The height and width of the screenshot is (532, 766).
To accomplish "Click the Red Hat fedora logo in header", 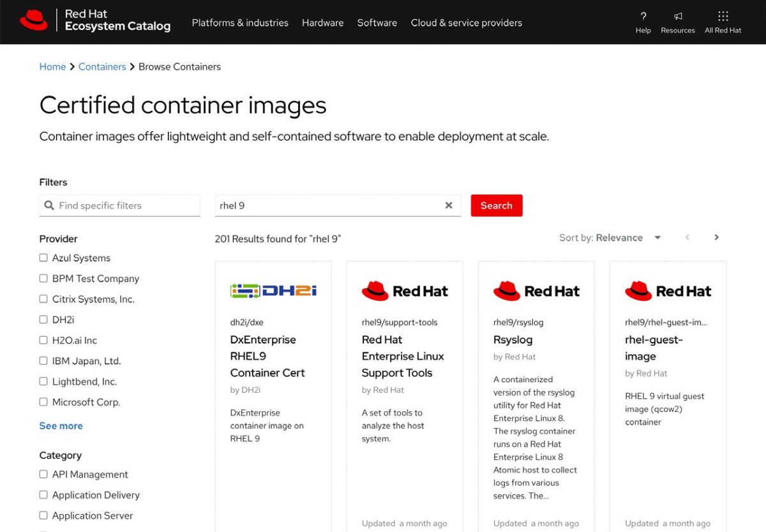I will [34, 20].
